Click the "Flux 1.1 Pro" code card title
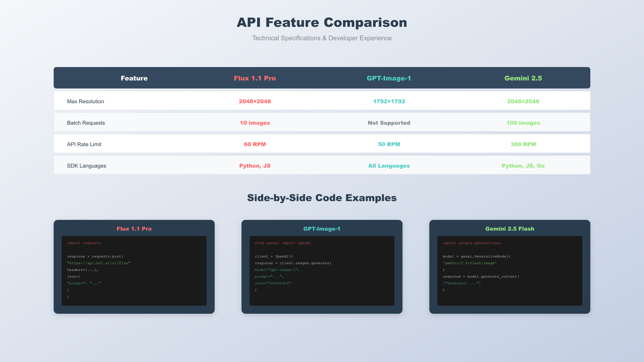Image resolution: width=644 pixels, height=362 pixels. (x=134, y=229)
